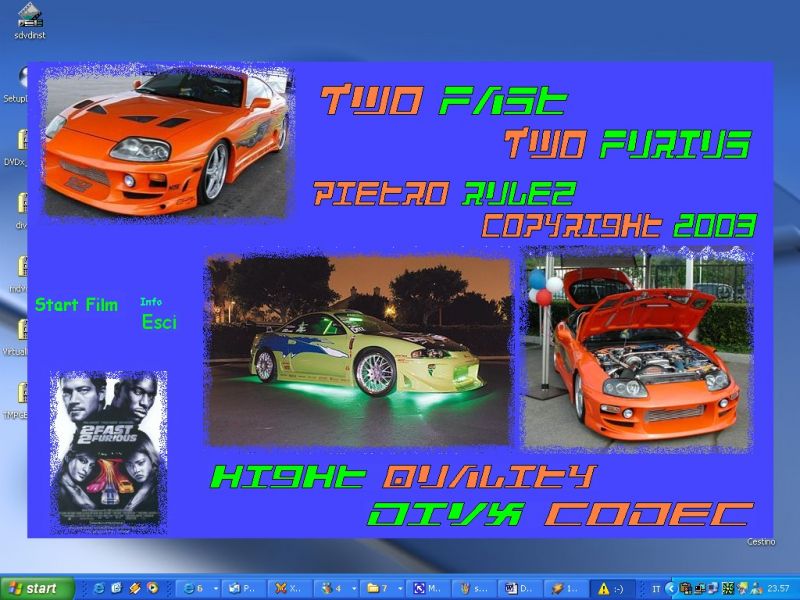This screenshot has height=600, width=800.
Task: Launch Windows Media Player from Quick Launch
Action: (x=153, y=588)
